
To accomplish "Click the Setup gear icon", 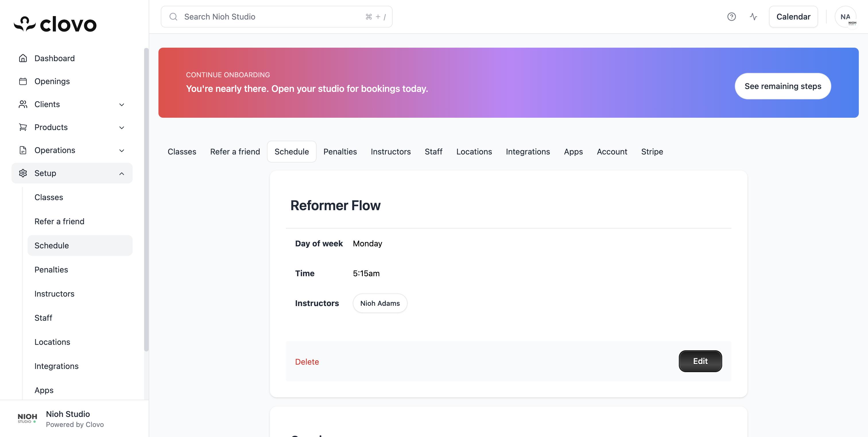I will click(x=23, y=173).
